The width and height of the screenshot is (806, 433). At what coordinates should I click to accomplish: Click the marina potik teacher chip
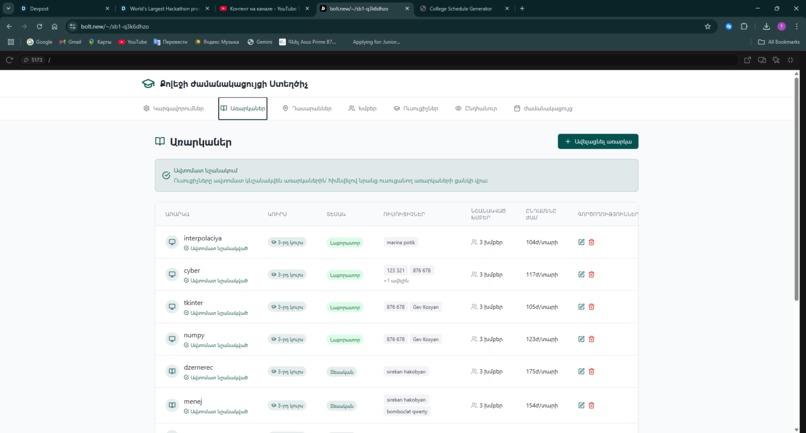coord(400,242)
